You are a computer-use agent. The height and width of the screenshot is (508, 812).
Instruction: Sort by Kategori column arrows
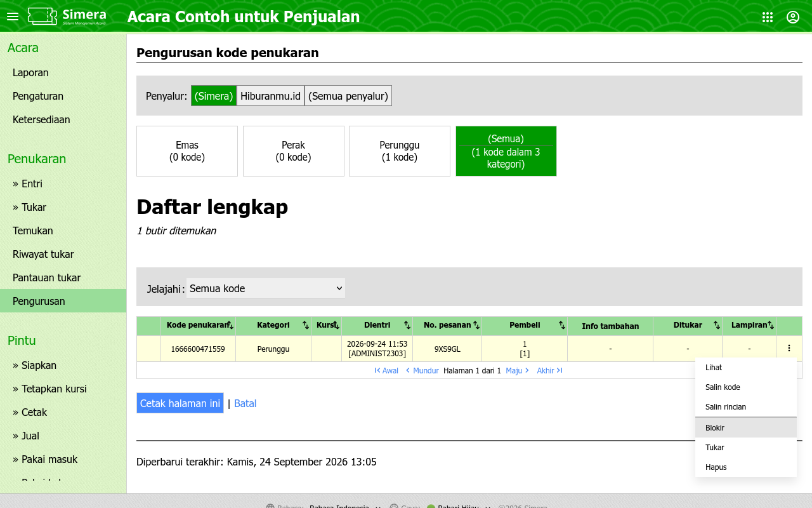pos(306,326)
